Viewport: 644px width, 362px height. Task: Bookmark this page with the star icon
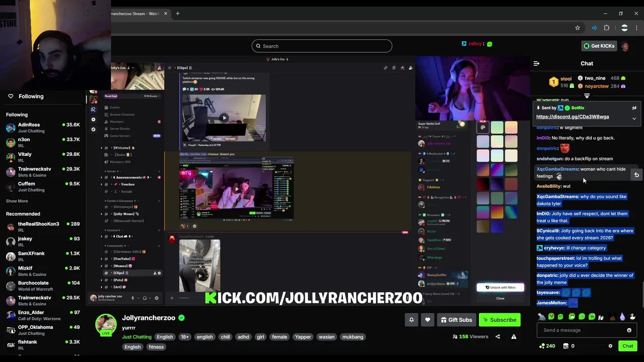[x=578, y=28]
